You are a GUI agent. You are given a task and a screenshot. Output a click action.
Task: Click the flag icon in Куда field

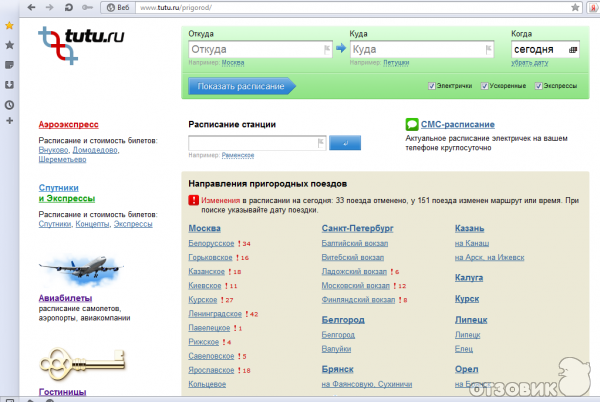[487, 48]
